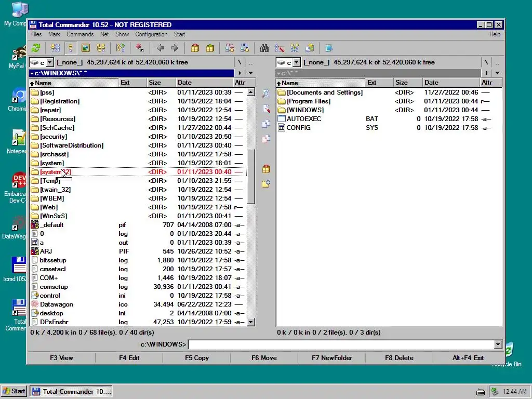Toggle directory tree view icon
The width and height of the screenshot is (532, 399).
point(101,48)
